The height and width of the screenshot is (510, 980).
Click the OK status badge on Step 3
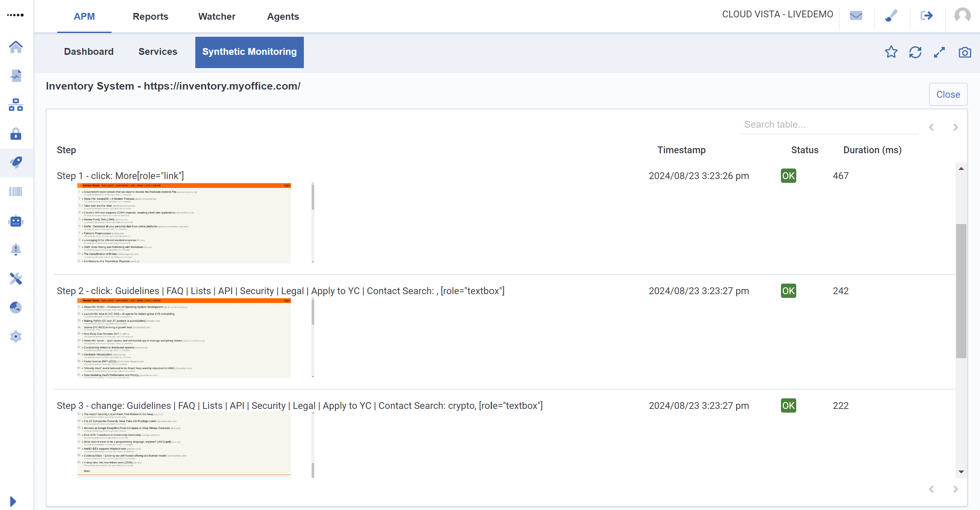tap(788, 405)
